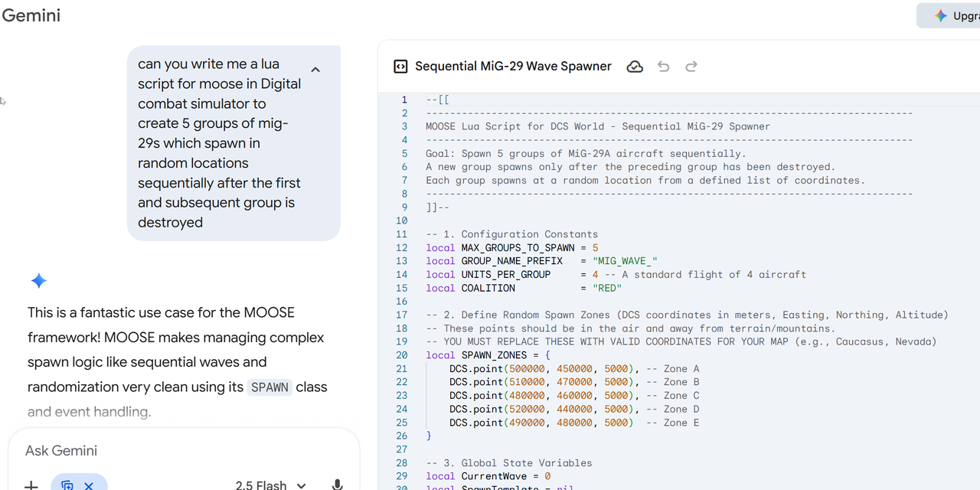980x490 pixels.
Task: Click the Sequential MiG-29 Wave Spawner title
Action: tap(513, 67)
